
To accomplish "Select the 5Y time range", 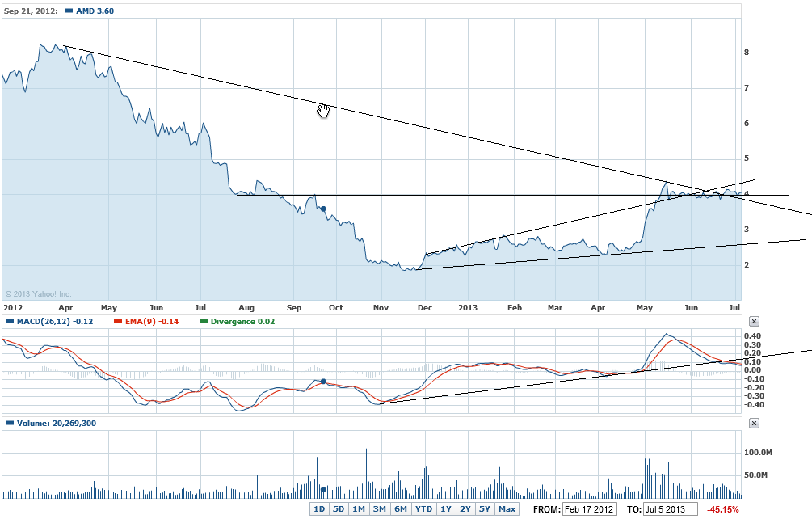I will click(485, 509).
